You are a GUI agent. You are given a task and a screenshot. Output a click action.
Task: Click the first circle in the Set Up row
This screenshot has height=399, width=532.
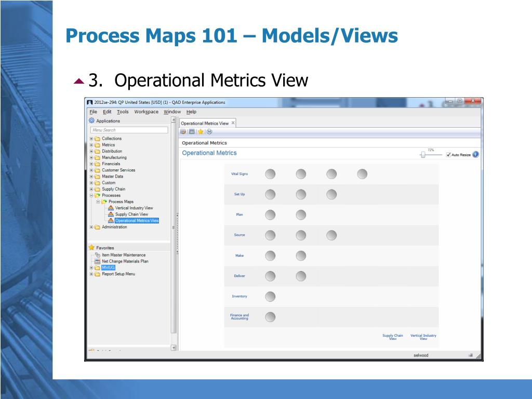point(270,194)
